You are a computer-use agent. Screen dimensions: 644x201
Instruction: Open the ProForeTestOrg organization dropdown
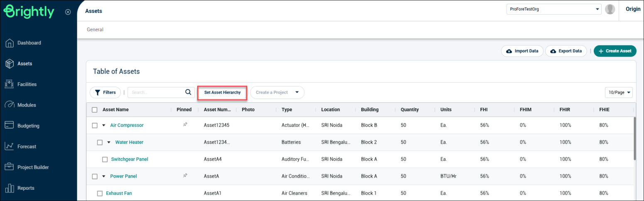click(x=554, y=9)
